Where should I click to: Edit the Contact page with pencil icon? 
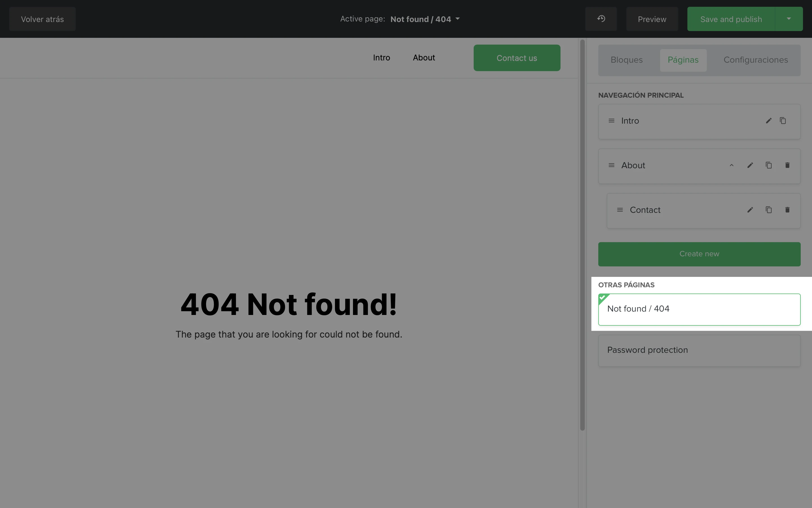[750, 210]
